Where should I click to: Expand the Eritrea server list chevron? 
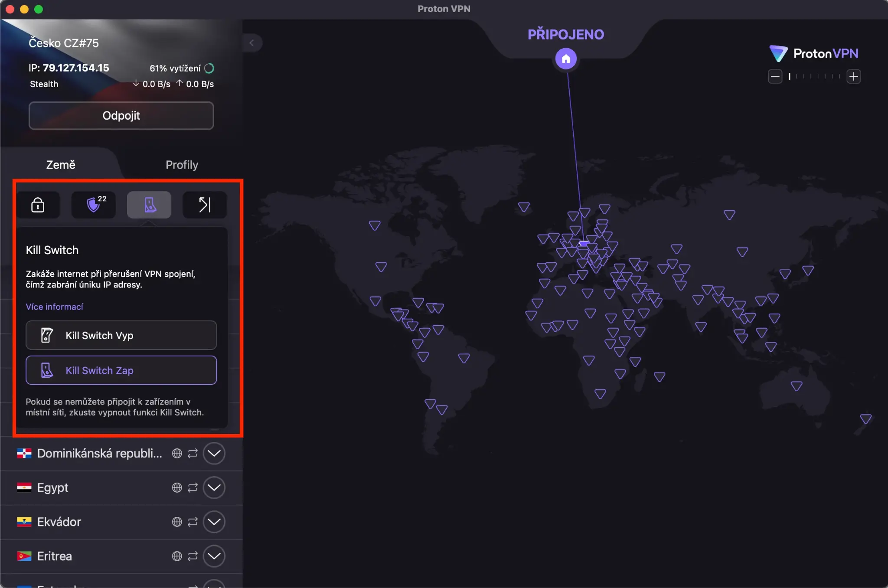(214, 556)
